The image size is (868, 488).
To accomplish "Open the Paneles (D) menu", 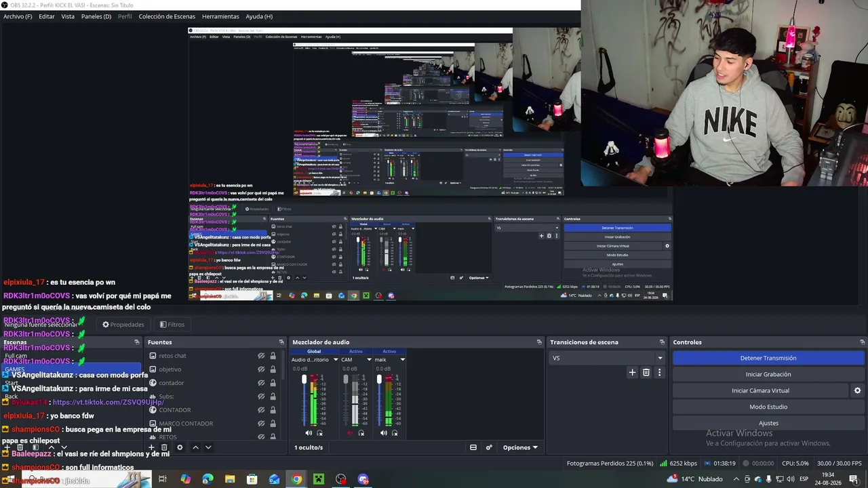I will 96,16.
